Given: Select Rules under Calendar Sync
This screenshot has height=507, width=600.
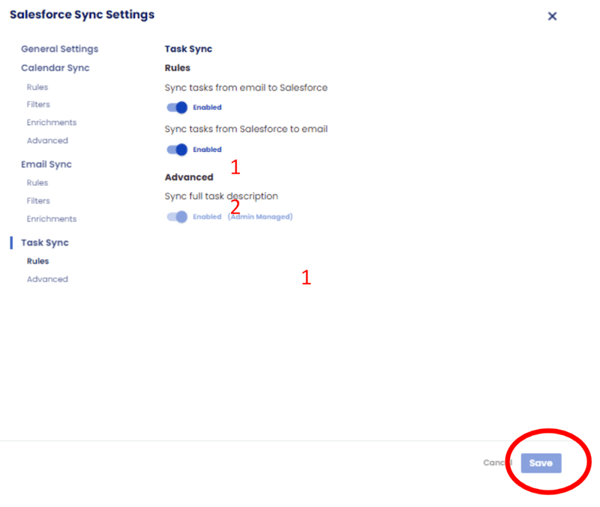Looking at the screenshot, I should [x=37, y=87].
